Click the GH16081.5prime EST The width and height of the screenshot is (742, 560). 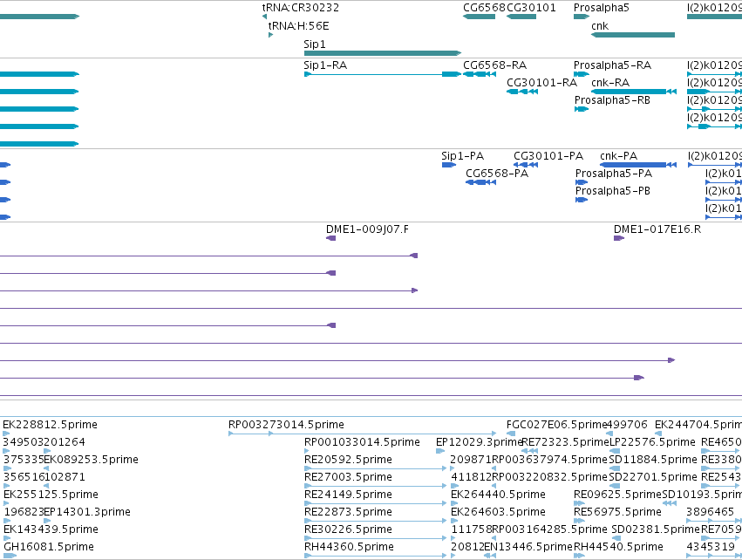coord(10,556)
